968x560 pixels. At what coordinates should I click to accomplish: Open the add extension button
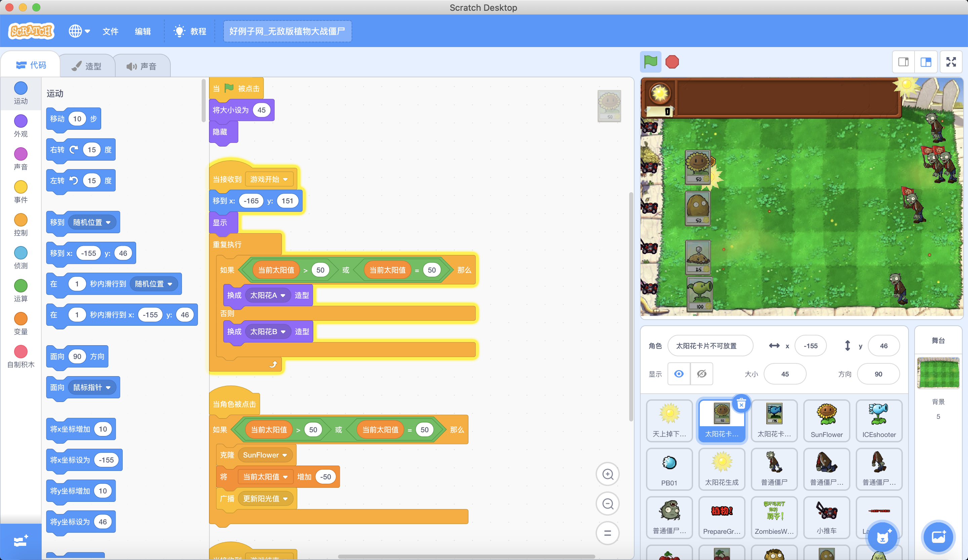[x=21, y=541]
